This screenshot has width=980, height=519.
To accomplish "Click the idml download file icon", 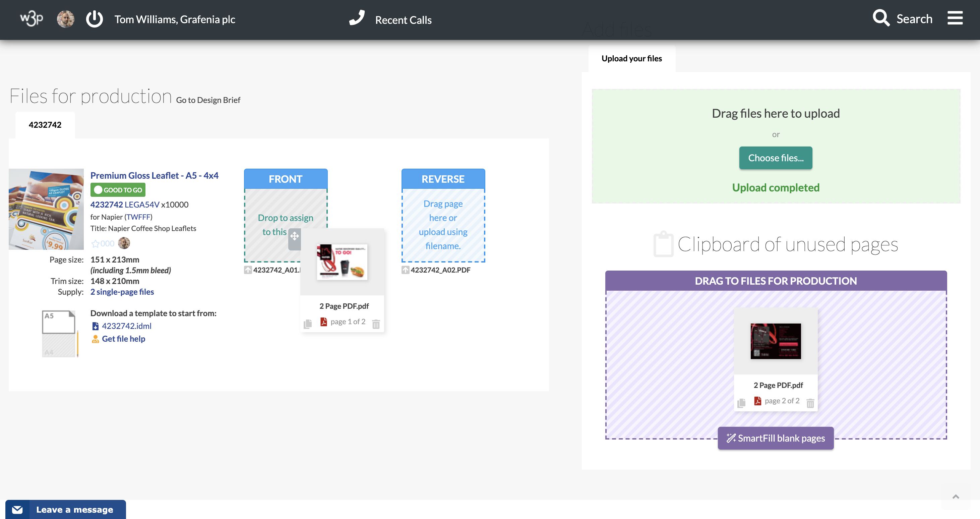I will [95, 327].
